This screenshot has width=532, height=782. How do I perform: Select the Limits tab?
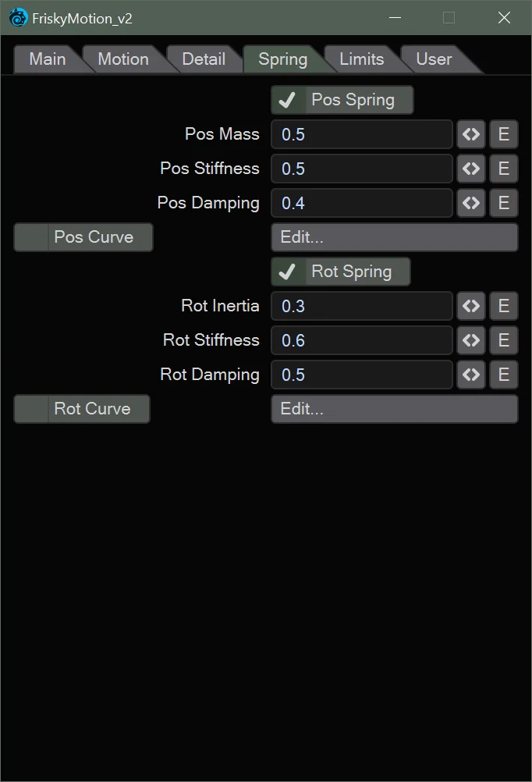[360, 59]
